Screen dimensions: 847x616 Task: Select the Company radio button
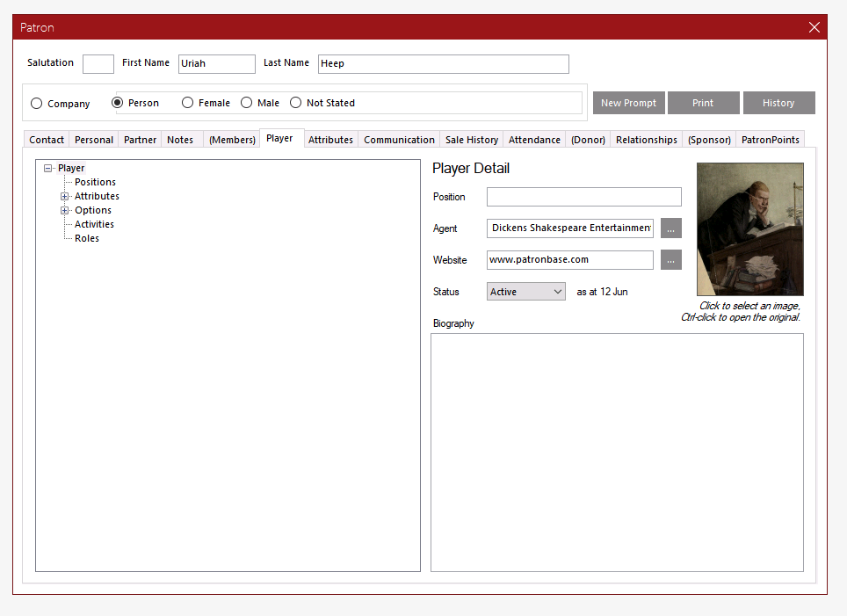(36, 103)
